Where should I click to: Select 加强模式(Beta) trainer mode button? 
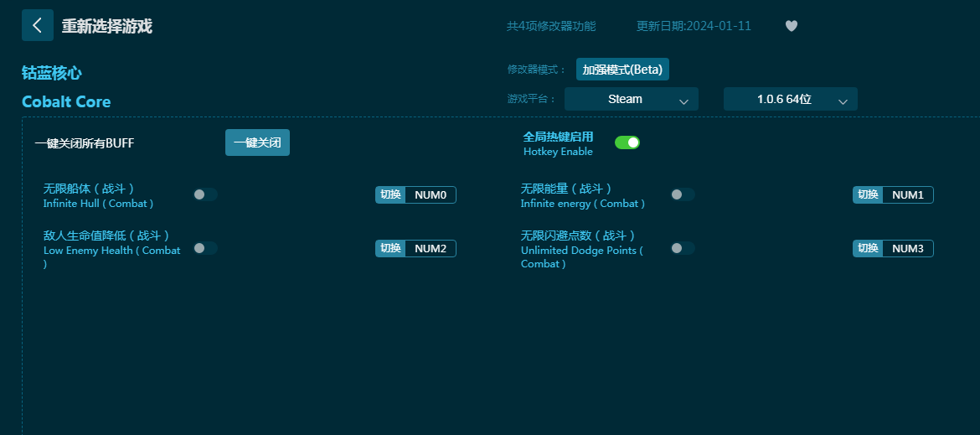pyautogui.click(x=622, y=70)
